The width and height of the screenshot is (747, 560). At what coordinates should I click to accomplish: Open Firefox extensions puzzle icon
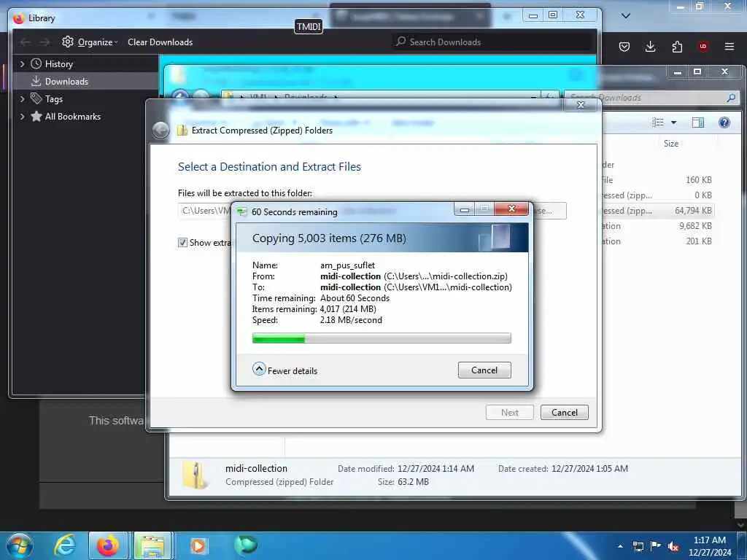(677, 47)
